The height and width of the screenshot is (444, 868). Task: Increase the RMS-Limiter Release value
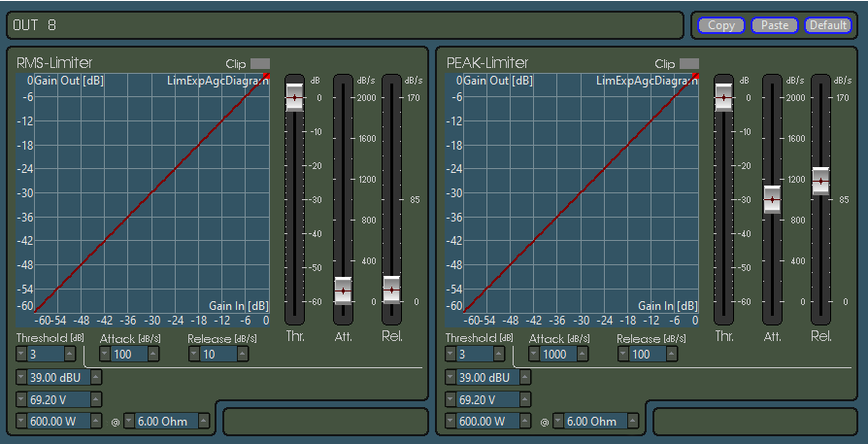coord(243,354)
